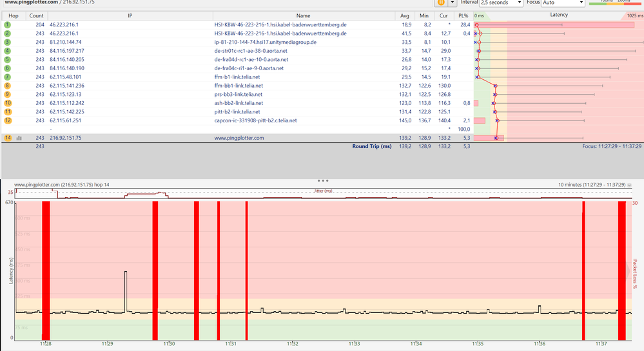The image size is (644, 351).
Task: Click hostname ash-bb2-link.telia.net
Action: [239, 103]
